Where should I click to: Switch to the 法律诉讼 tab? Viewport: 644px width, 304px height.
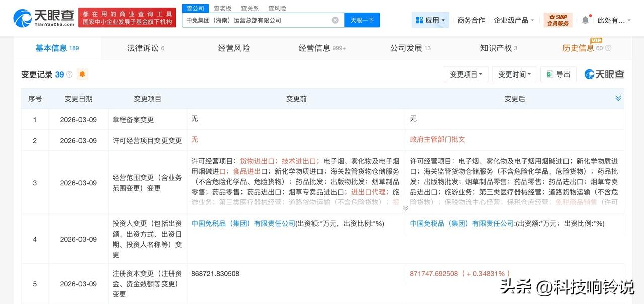(146, 48)
